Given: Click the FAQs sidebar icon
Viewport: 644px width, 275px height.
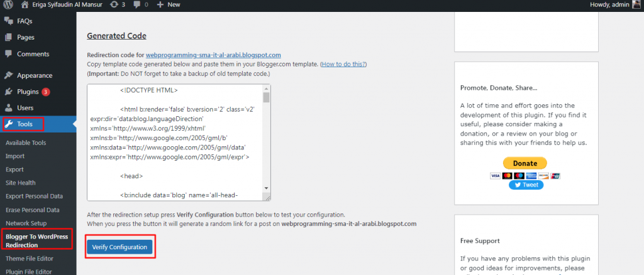Looking at the screenshot, I should tap(9, 21).
